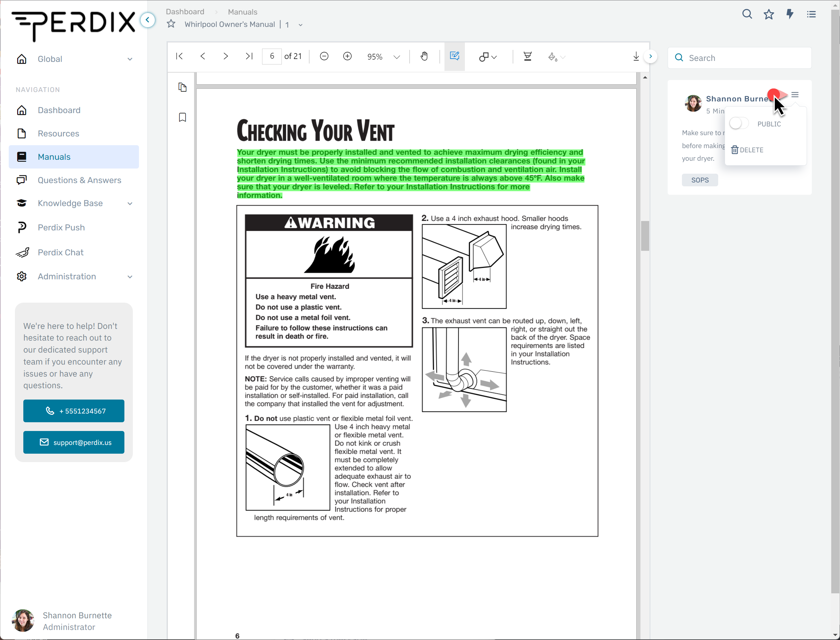The image size is (840, 640).
Task: Open page thumbnails panel
Action: click(x=182, y=87)
